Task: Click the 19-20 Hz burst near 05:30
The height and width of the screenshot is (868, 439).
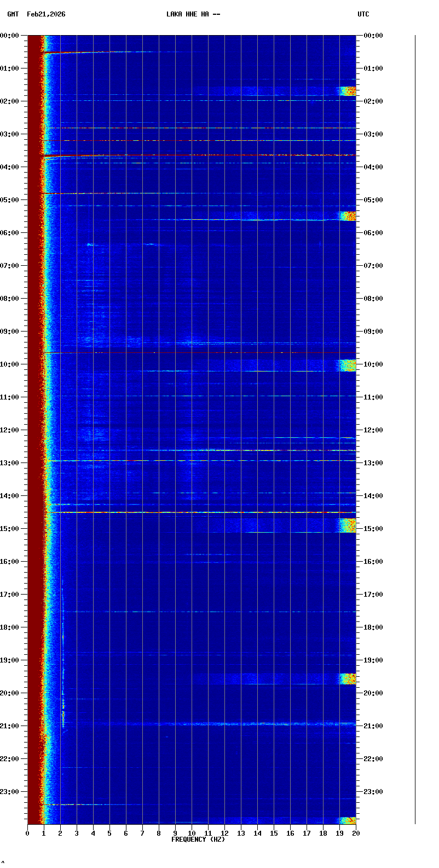Action: 348,216
